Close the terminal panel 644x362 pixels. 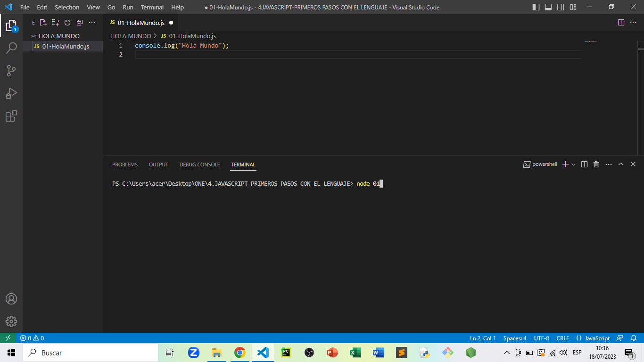633,164
